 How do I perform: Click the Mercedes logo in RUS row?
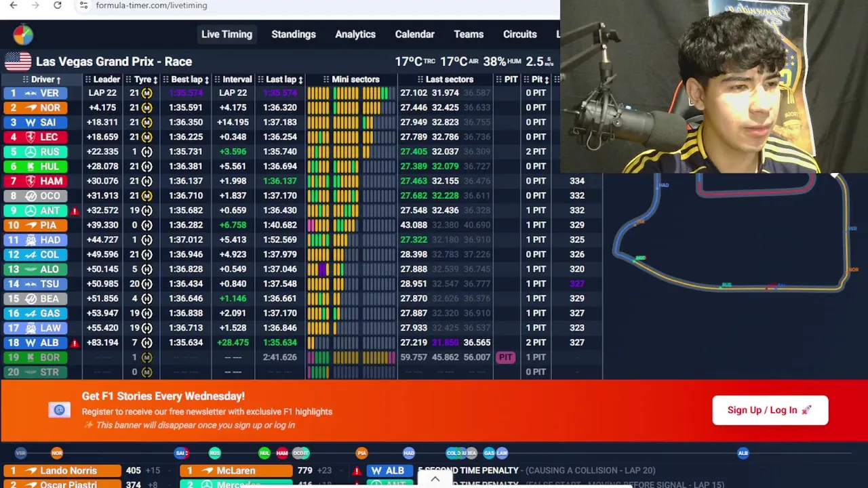(31, 152)
